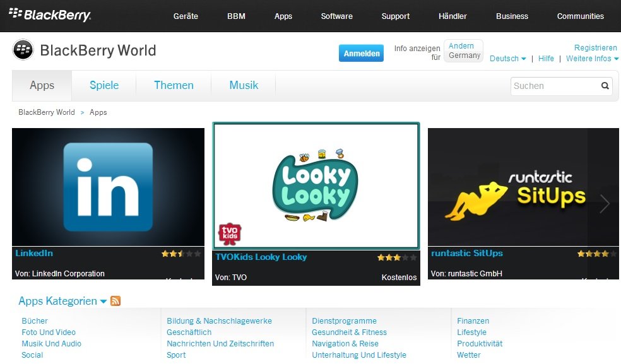Collapse the Apps Kategorien section
Image resolution: width=621 pixels, height=364 pixels.
pos(62,301)
